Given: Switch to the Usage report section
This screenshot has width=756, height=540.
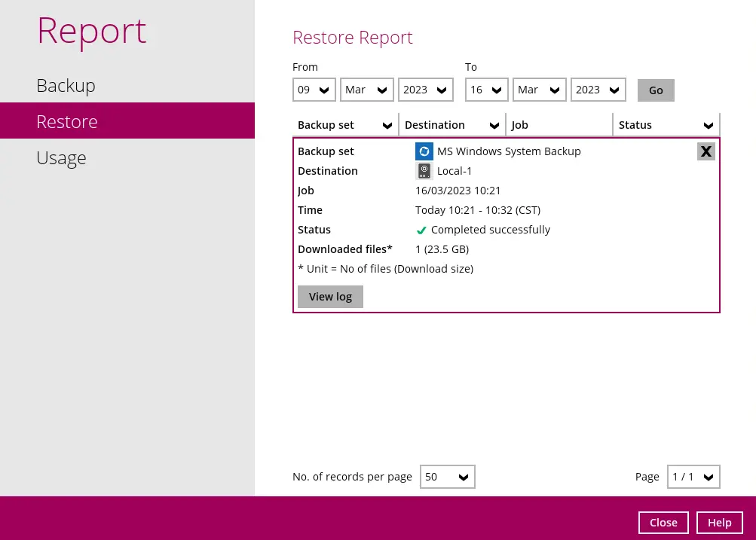Looking at the screenshot, I should pyautogui.click(x=61, y=157).
